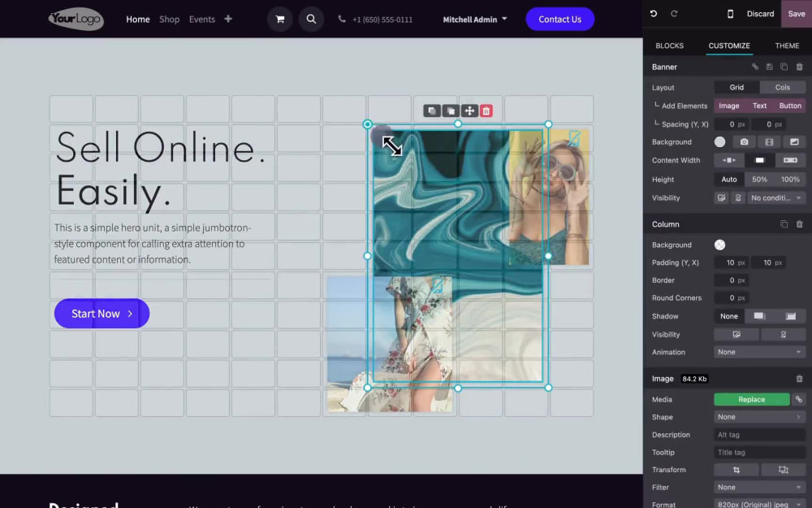Hide Column on desktop
Viewport: 812px width, 508px height.
[736, 335]
